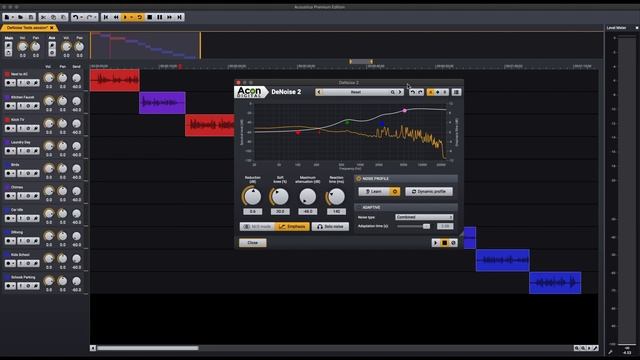Enable Solo noise monitoring
This screenshot has height=360, width=640.
(x=330, y=227)
